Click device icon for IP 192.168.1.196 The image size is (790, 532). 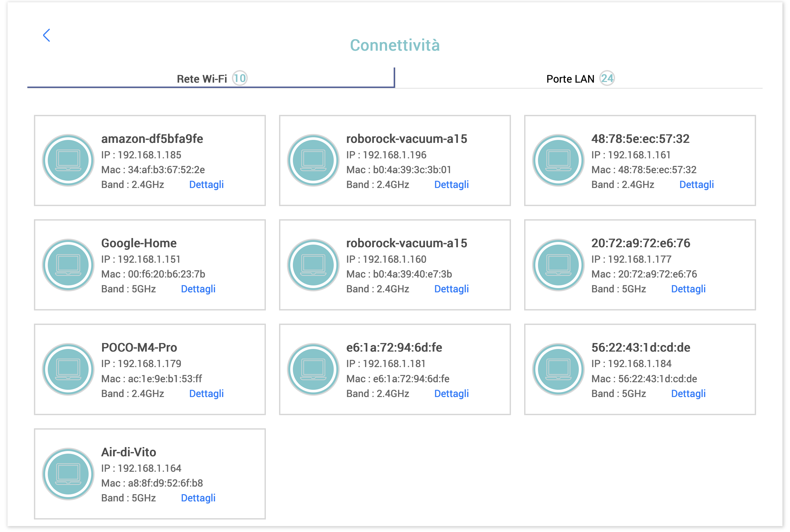pyautogui.click(x=313, y=160)
